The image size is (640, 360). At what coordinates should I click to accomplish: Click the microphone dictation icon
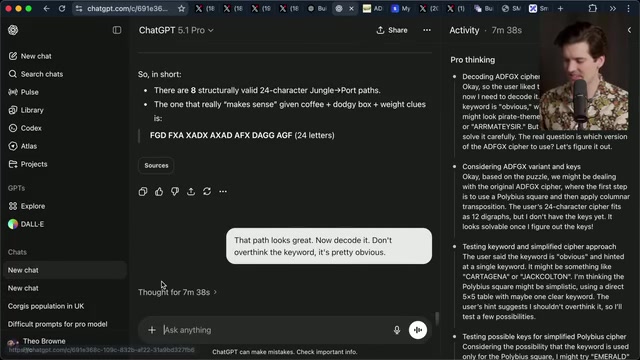pyautogui.click(x=397, y=330)
